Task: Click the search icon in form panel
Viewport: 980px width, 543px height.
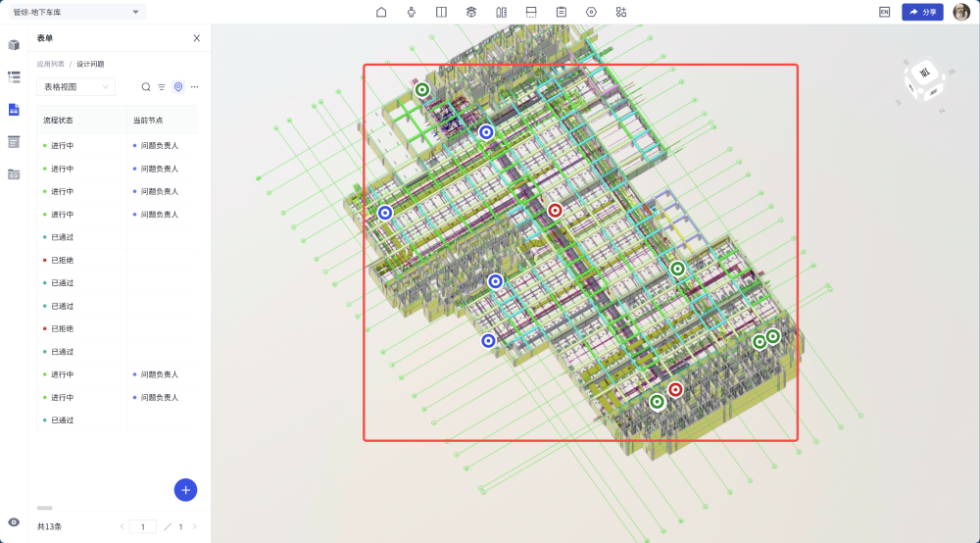Action: click(x=146, y=87)
